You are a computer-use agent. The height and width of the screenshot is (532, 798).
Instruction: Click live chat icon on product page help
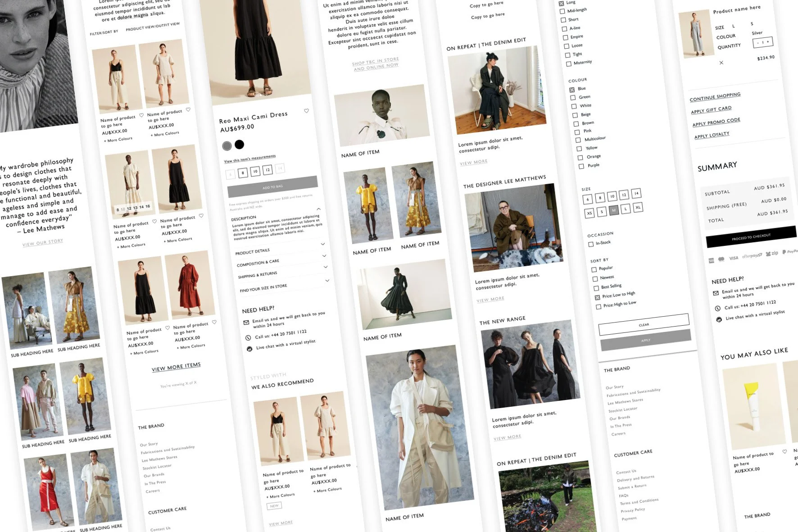click(x=249, y=349)
